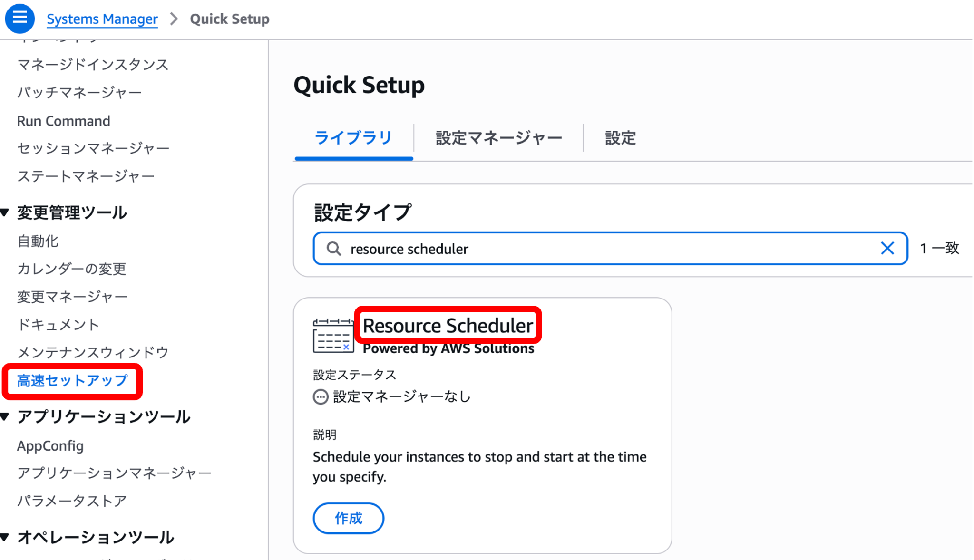Navigate to メンテナンスウィンドウ in sidebar
974x560 pixels.
click(93, 352)
